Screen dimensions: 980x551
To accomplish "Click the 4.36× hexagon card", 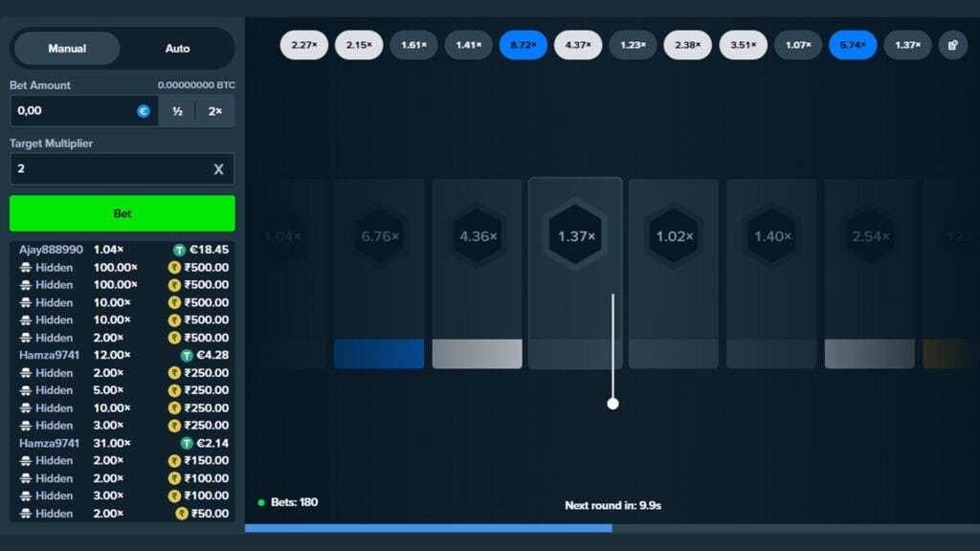I will click(x=477, y=236).
